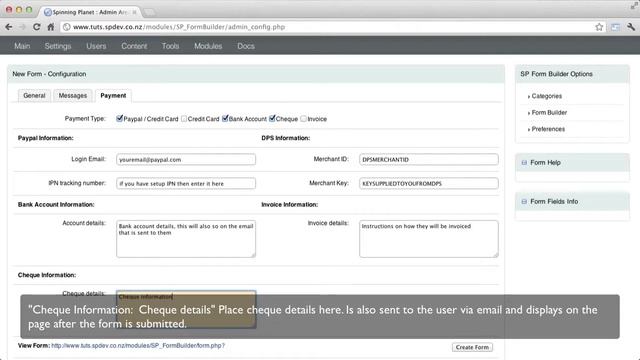Click the extension icon beside the star
The height and width of the screenshot is (360, 640).
tap(615, 27)
